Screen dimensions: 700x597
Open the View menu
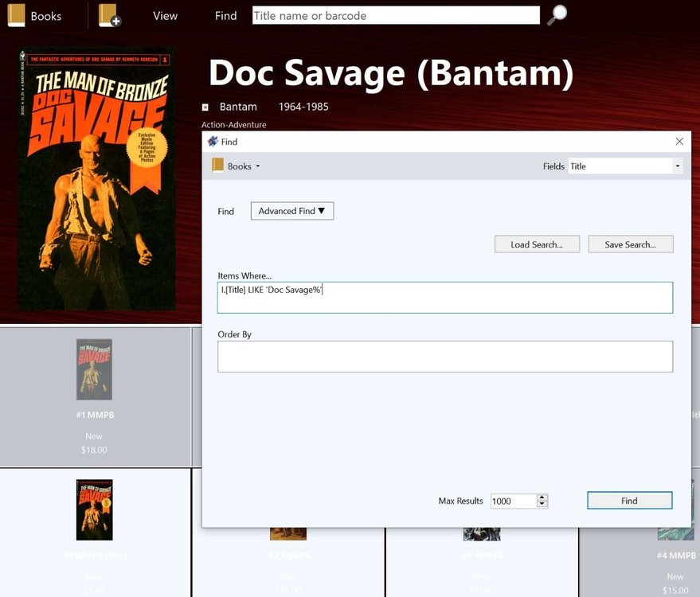pyautogui.click(x=165, y=16)
